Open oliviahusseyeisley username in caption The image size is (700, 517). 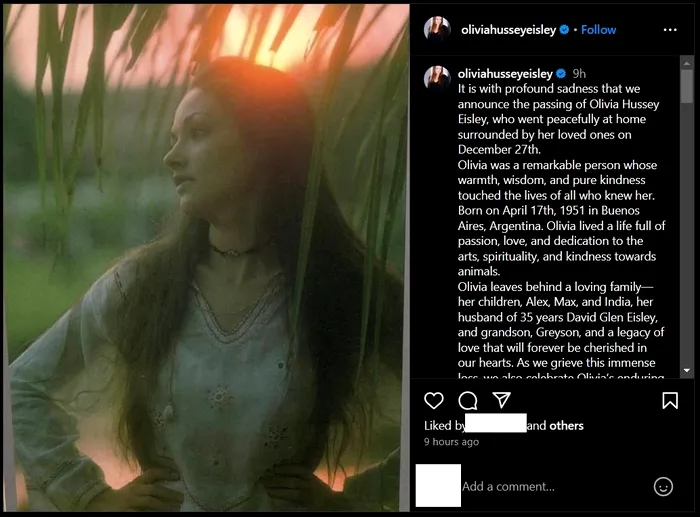(504, 74)
